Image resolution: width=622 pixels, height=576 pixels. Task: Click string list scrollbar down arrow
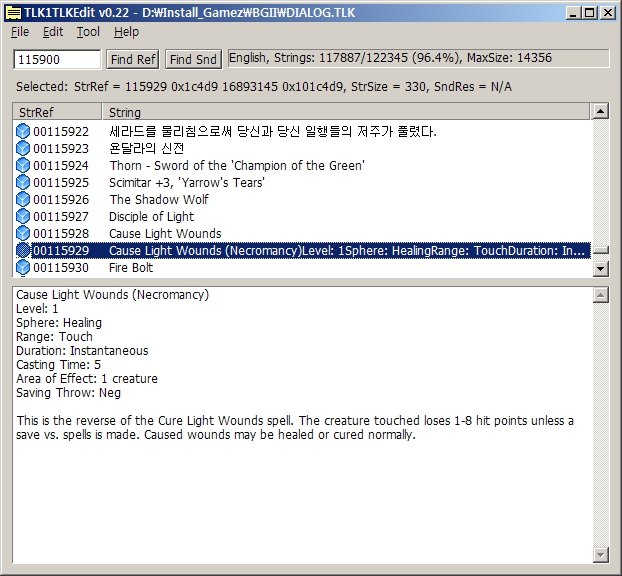point(600,268)
